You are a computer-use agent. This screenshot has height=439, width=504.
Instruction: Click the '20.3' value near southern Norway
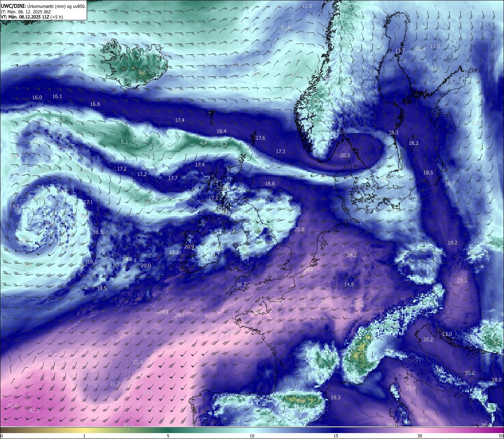[x=345, y=156]
